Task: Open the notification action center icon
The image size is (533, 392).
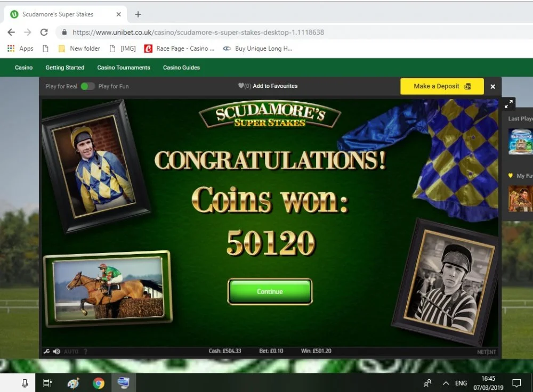Action: click(x=516, y=383)
